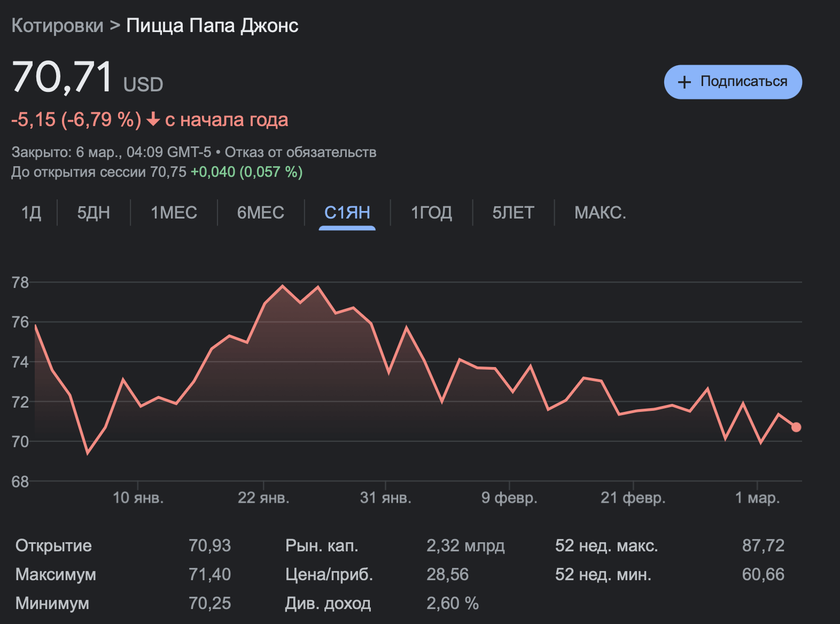Click the 52 нед. мин. value 60,66

[x=763, y=574]
